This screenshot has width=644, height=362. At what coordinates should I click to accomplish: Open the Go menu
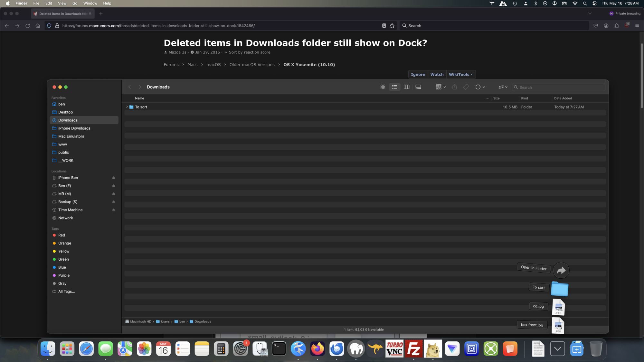[x=75, y=3]
